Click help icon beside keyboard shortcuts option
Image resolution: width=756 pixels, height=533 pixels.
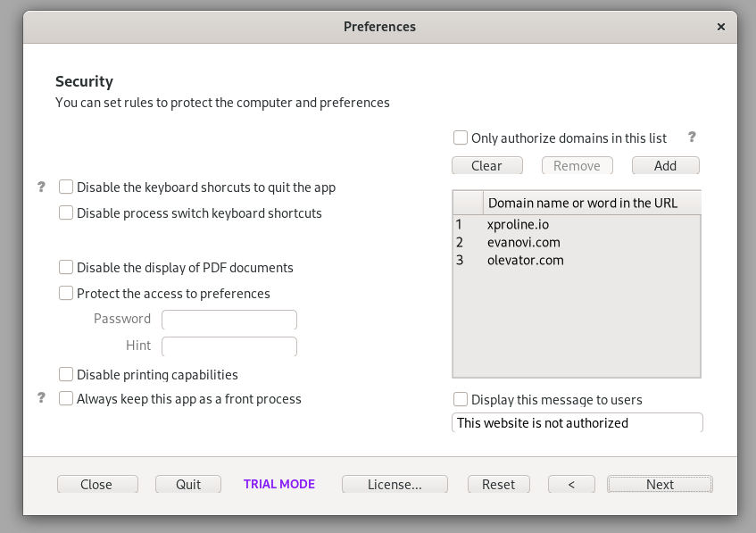tap(41, 187)
